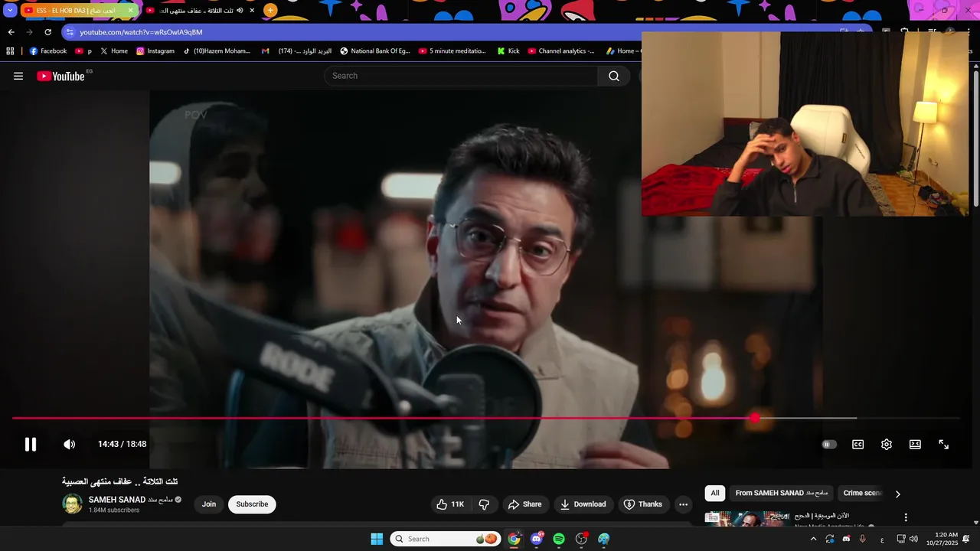This screenshot has width=980, height=551.
Task: Open the SAMEH SANAD channel avatar
Action: click(72, 504)
